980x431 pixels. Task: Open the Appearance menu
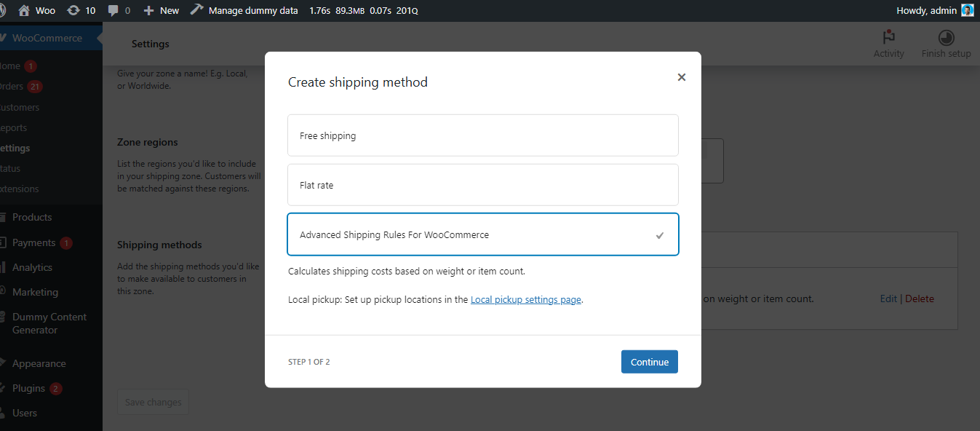click(x=39, y=363)
